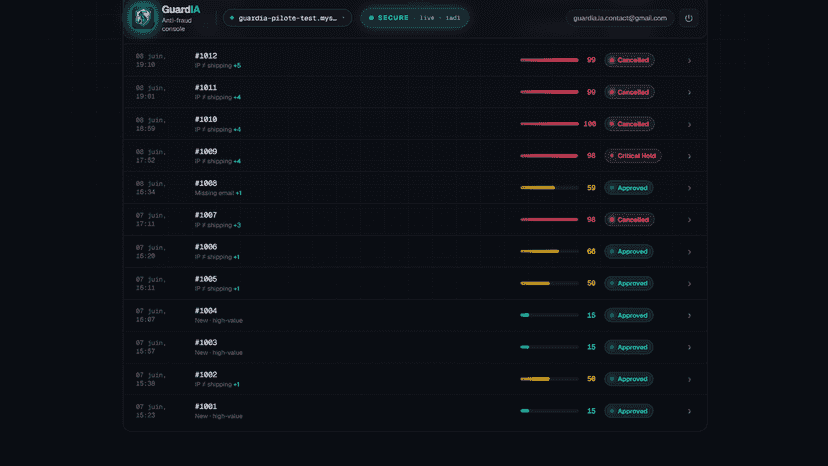Select order number #1011
828x466 pixels.
coord(206,88)
